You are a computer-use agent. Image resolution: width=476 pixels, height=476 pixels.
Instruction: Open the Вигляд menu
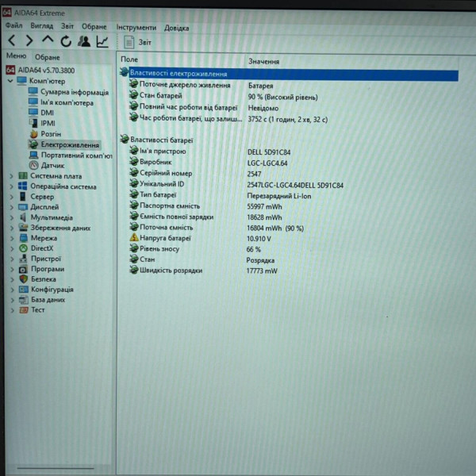click(42, 26)
